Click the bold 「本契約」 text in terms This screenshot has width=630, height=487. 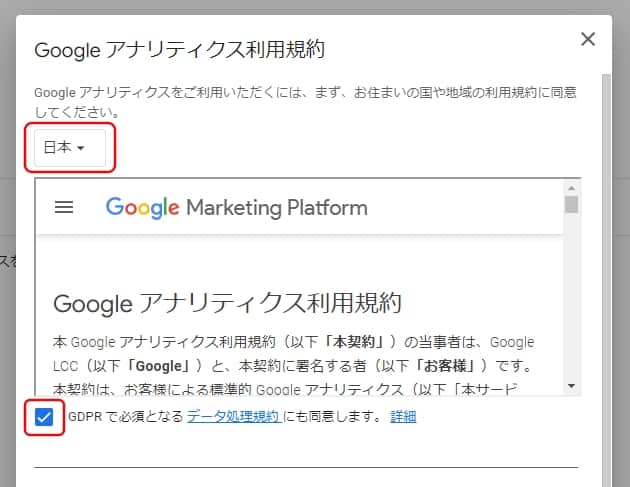pos(356,342)
